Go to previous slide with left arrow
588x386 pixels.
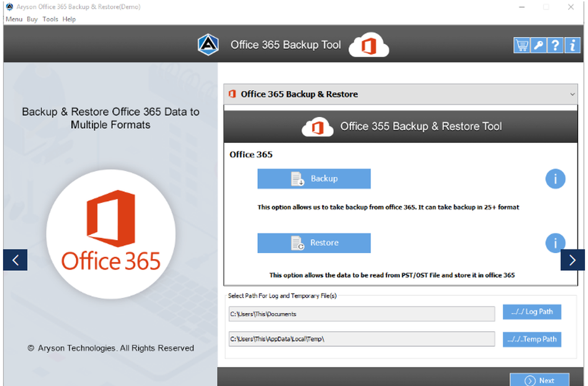[x=15, y=259]
